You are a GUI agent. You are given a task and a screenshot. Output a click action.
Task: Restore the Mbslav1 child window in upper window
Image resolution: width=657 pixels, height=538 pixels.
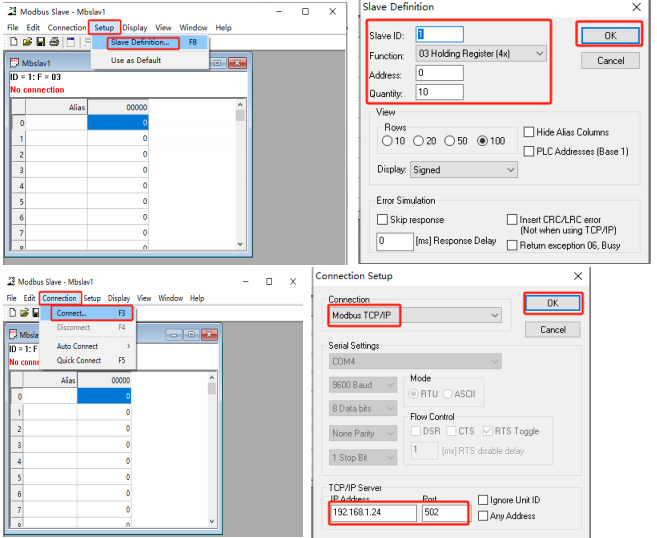(x=217, y=63)
